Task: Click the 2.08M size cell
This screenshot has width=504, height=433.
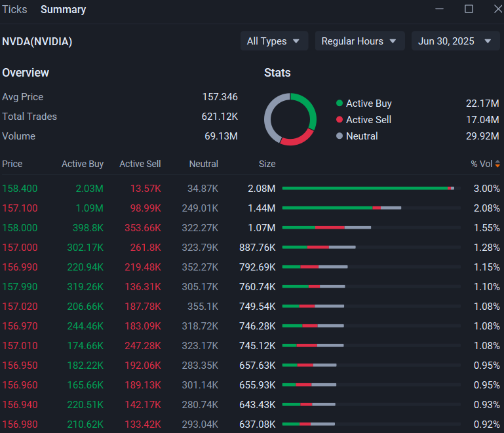Action: coord(262,189)
